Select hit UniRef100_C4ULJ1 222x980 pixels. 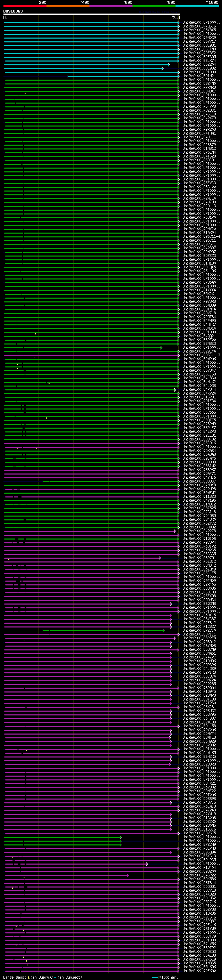tap(199, 137)
